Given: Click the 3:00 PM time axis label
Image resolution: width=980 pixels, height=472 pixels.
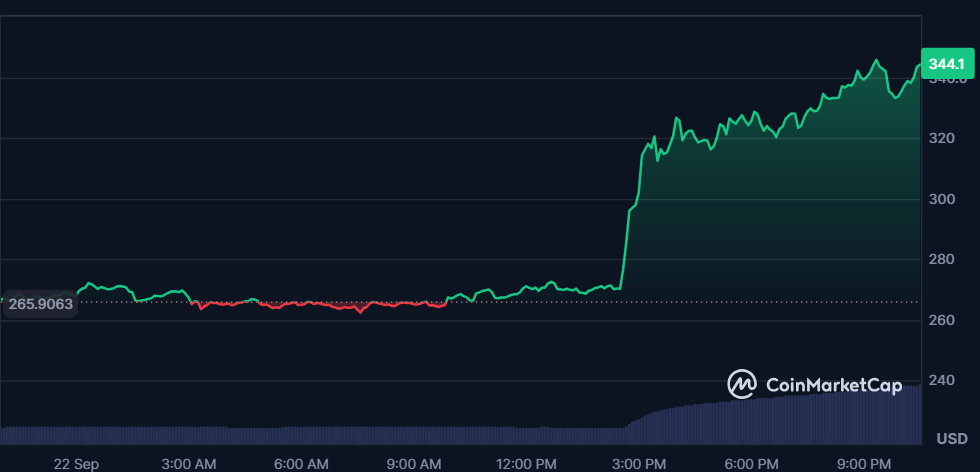Looking at the screenshot, I should click(x=639, y=464).
